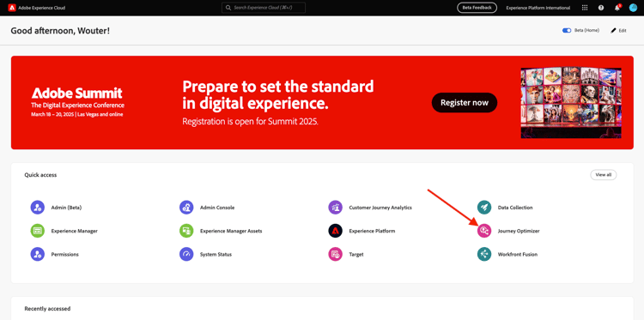The image size is (644, 320).
Task: Open the notifications bell icon
Action: pyautogui.click(x=617, y=8)
